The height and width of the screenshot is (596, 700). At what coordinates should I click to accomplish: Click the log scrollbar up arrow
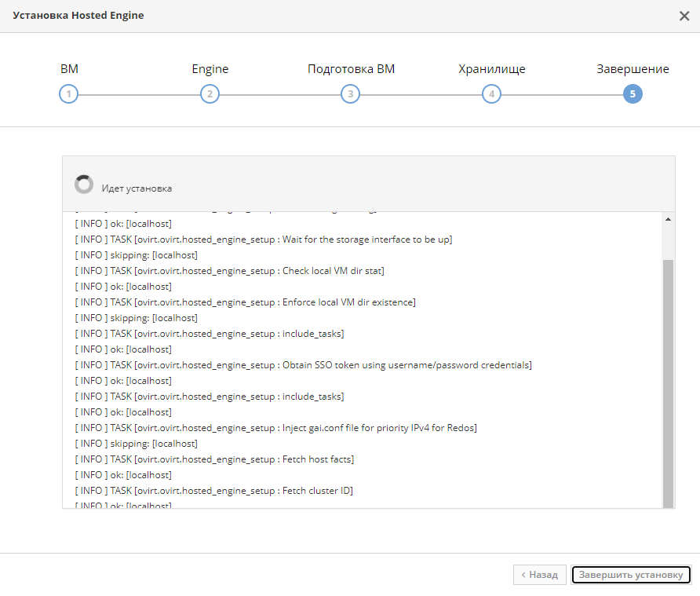coord(668,219)
